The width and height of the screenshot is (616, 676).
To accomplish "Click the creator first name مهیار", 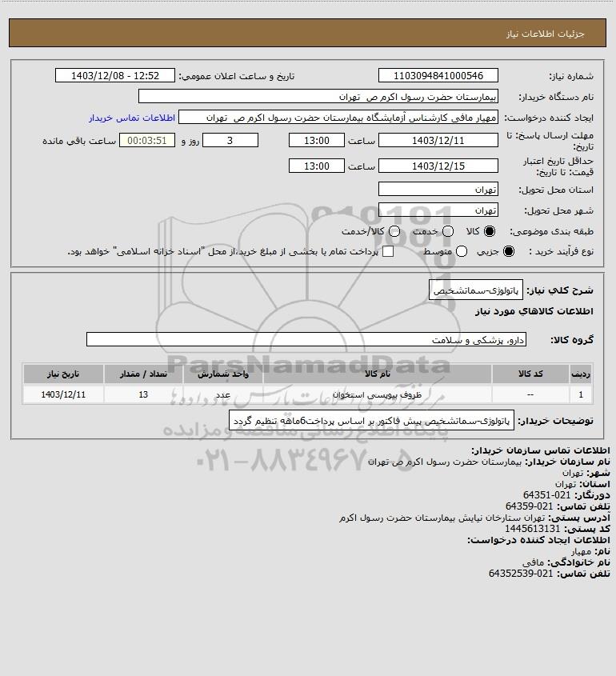I will tap(581, 551).
